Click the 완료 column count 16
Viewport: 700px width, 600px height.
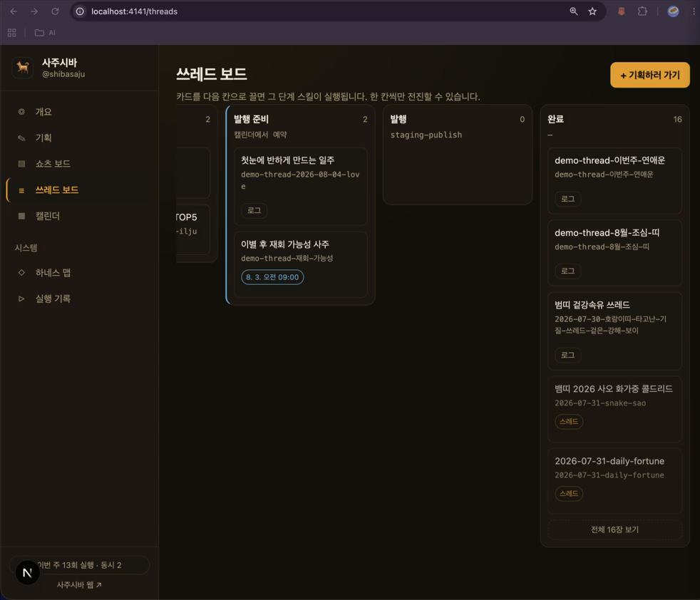(677, 120)
